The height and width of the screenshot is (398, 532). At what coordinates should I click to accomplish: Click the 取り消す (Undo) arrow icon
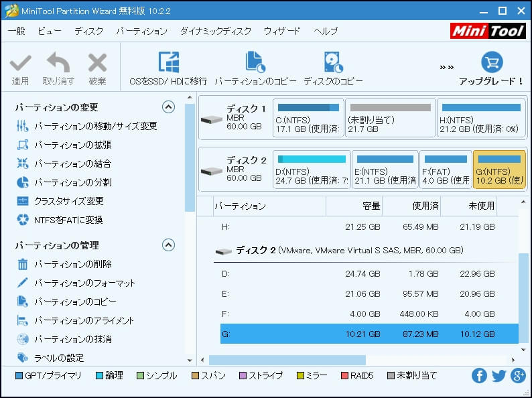point(58,62)
